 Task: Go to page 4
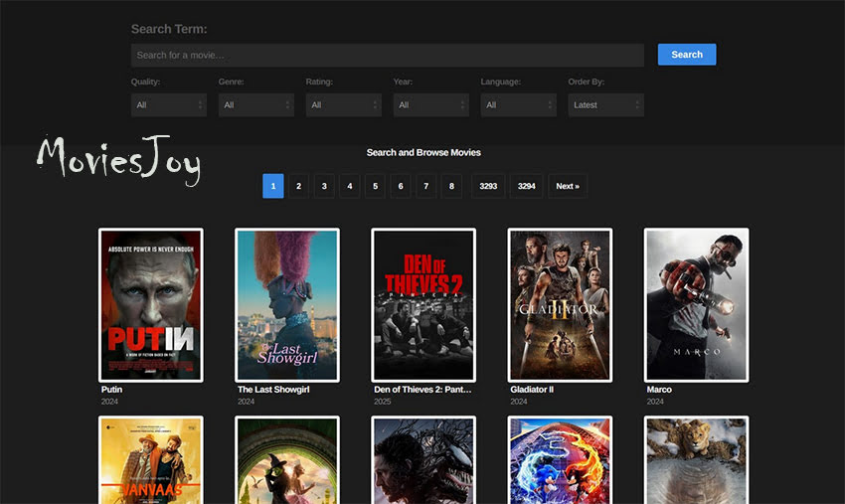click(350, 186)
